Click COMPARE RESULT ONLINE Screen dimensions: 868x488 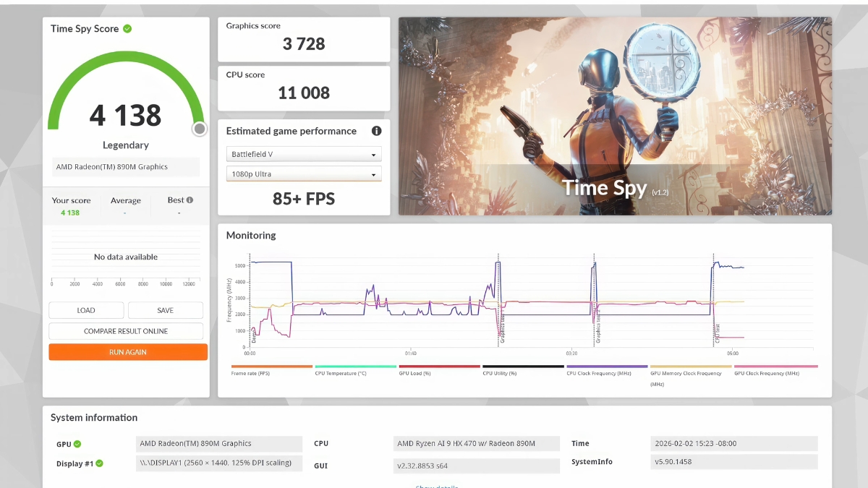126,331
